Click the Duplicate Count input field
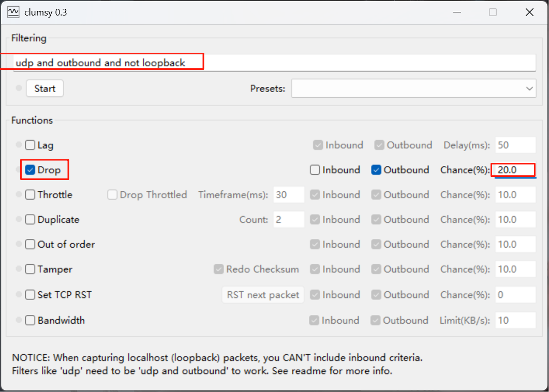Screen dimensions: 549x392 [289, 219]
